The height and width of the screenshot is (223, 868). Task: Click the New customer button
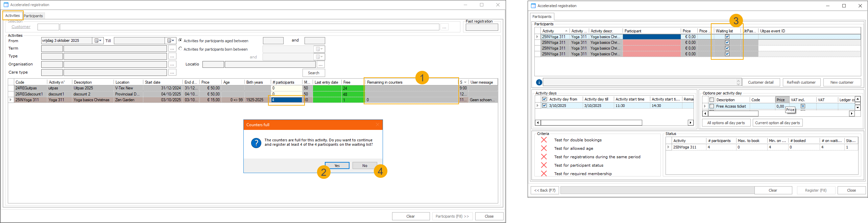click(842, 82)
